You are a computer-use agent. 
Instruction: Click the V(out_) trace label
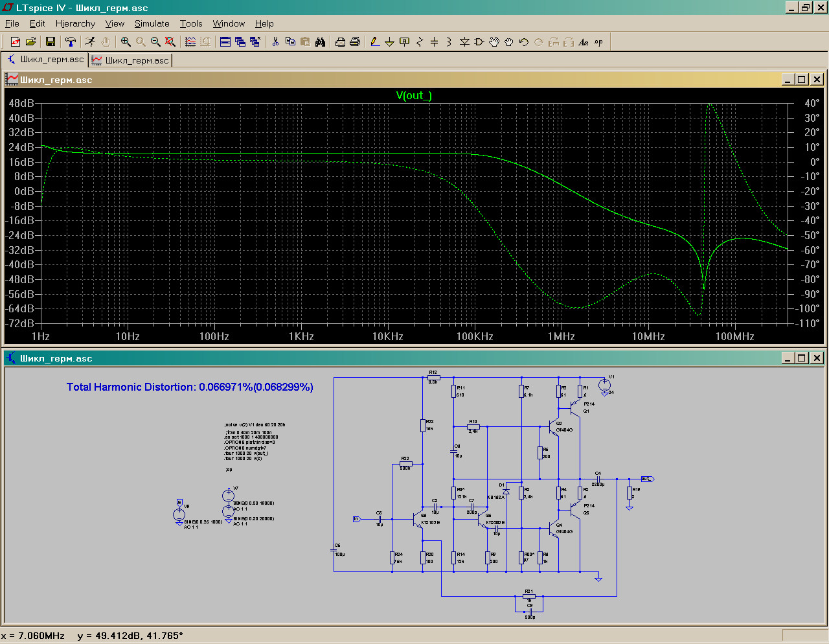click(414, 95)
